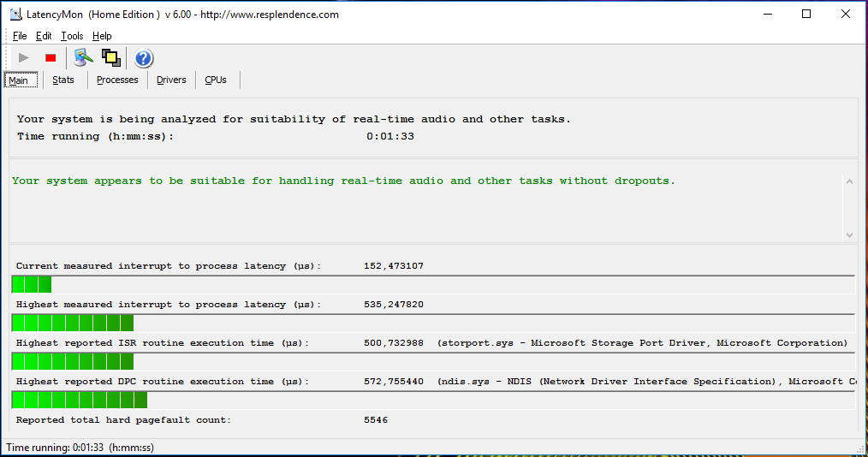Switch to the CPUs tab
This screenshot has height=457, width=868.
pos(216,80)
